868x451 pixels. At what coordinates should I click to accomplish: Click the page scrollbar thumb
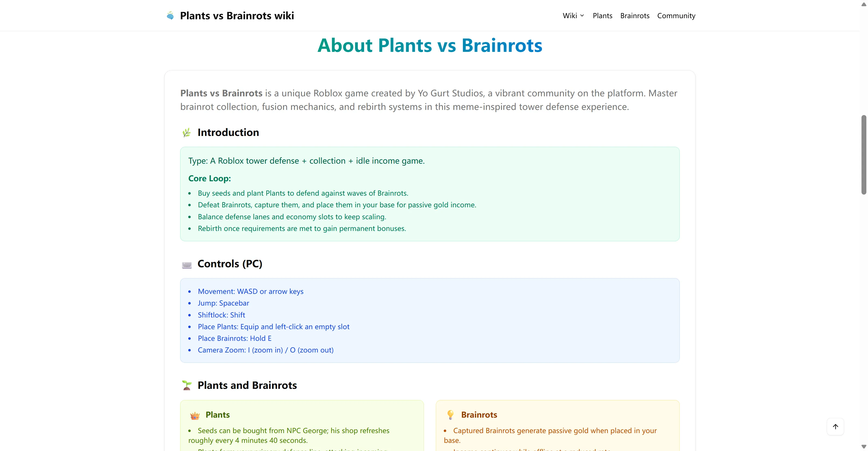[x=863, y=155]
